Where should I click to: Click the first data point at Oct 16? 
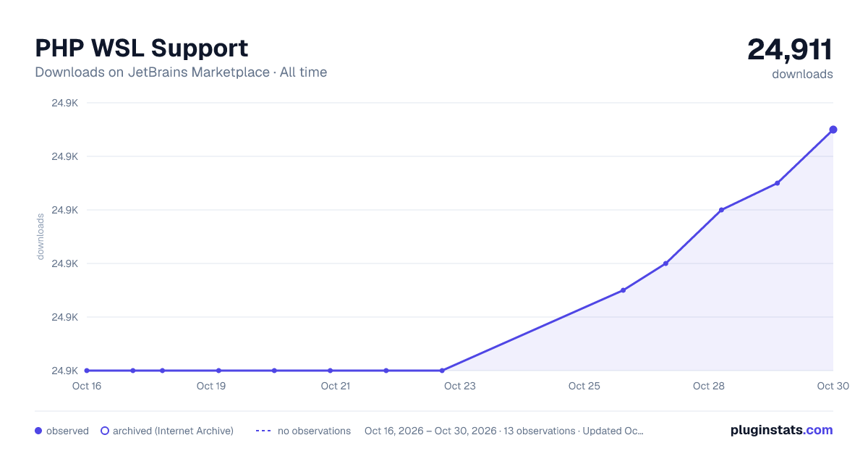(x=87, y=371)
